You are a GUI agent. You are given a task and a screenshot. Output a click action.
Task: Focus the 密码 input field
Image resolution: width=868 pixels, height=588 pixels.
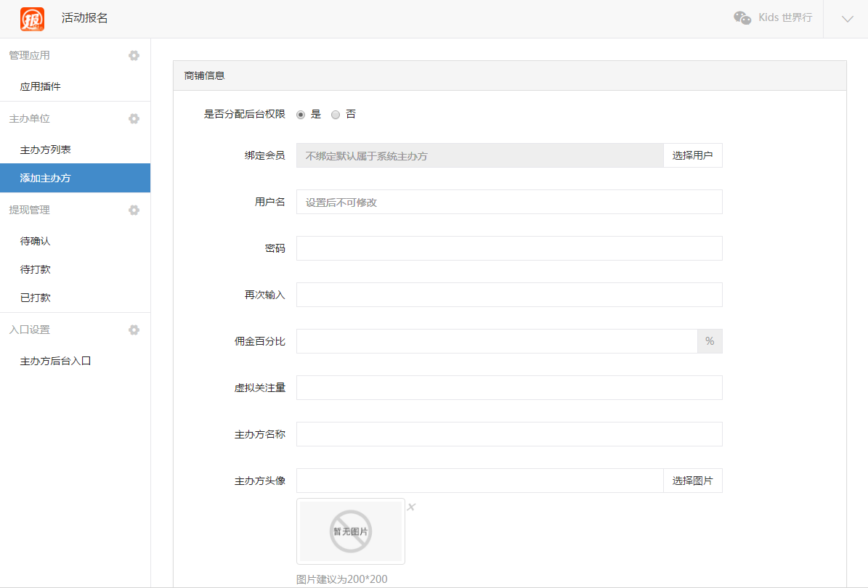click(509, 248)
